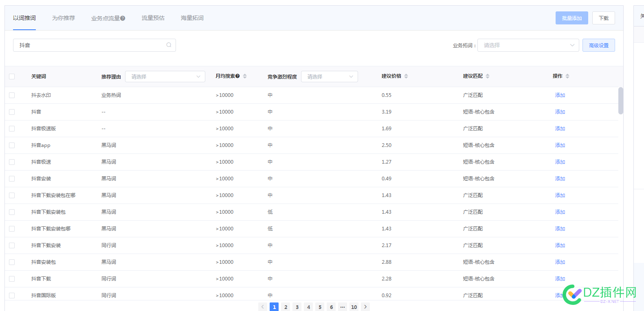The image size is (644, 311).
Task: Select the checkbox for 抖音app
Action: [12, 145]
